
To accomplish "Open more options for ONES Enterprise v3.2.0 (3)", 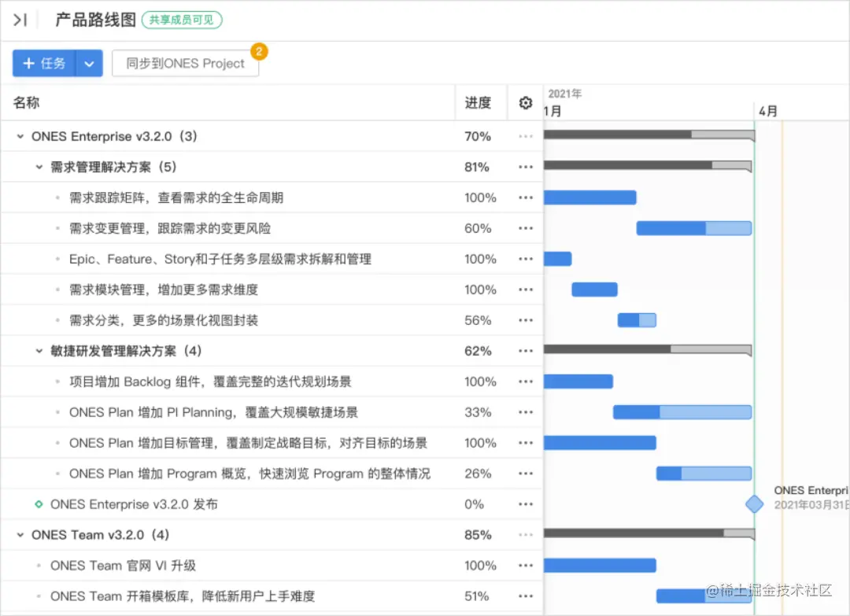I will [526, 136].
